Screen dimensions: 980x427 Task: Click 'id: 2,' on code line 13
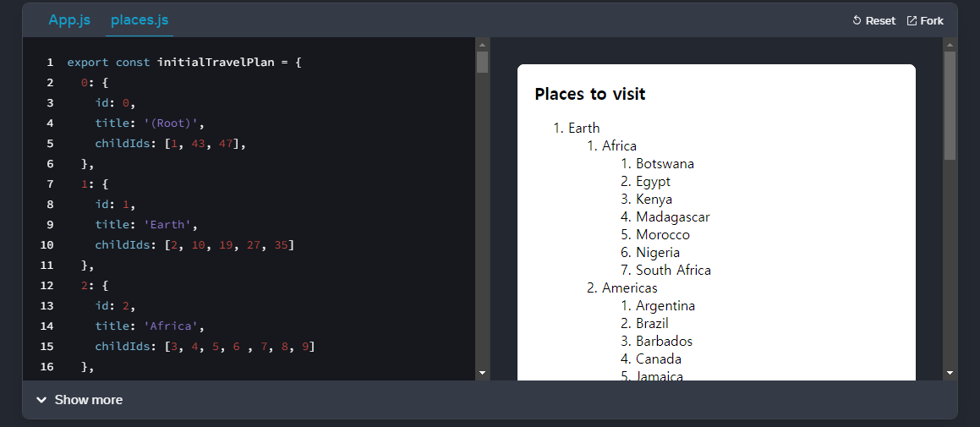point(116,306)
